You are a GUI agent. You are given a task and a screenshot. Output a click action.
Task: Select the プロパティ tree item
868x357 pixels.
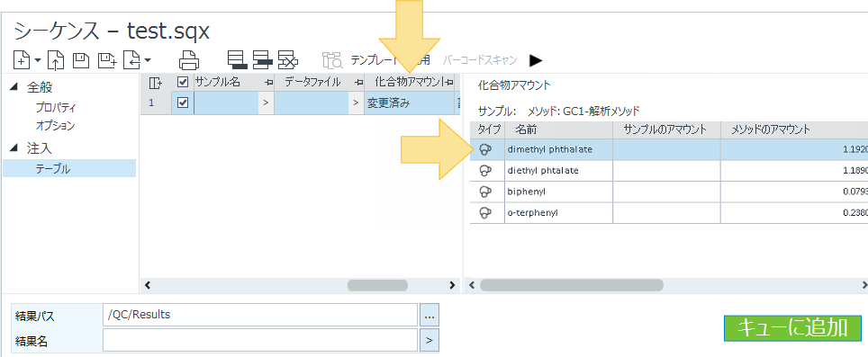(55, 107)
